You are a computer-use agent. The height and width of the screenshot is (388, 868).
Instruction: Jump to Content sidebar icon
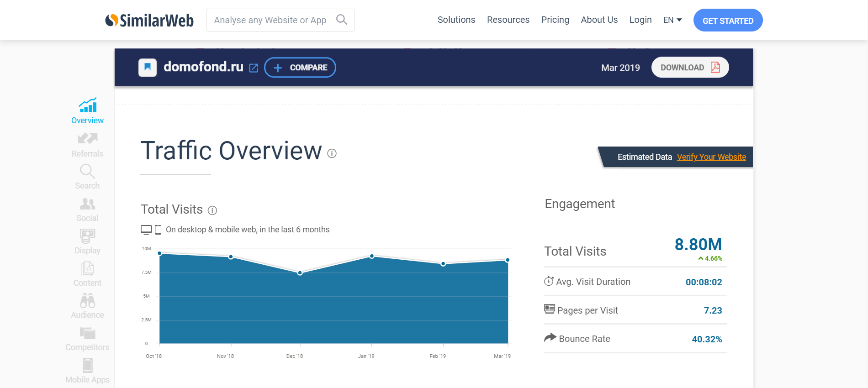87,269
